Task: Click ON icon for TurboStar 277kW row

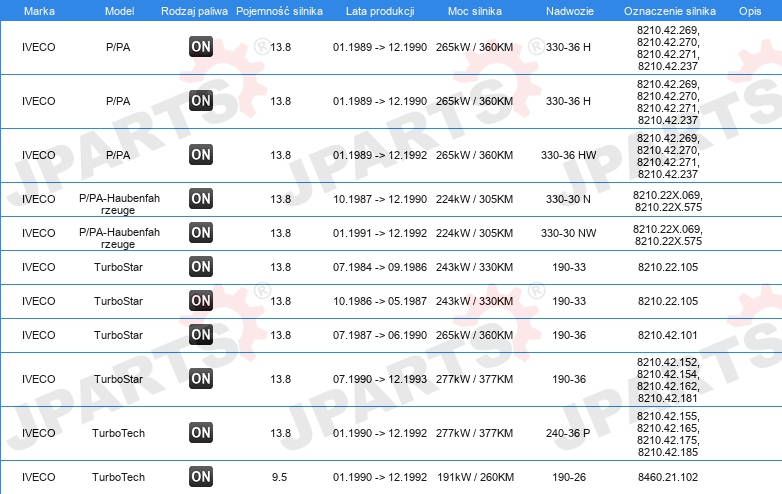Action: pos(201,378)
